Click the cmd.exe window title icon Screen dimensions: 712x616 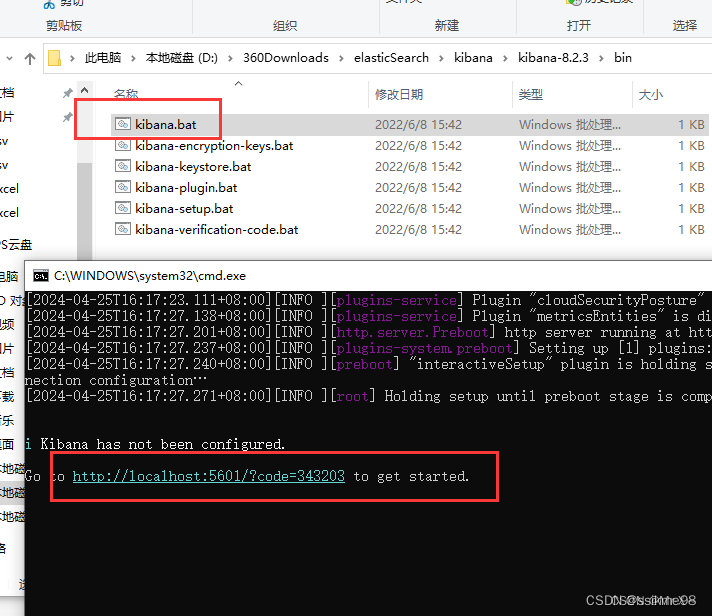pos(41,276)
